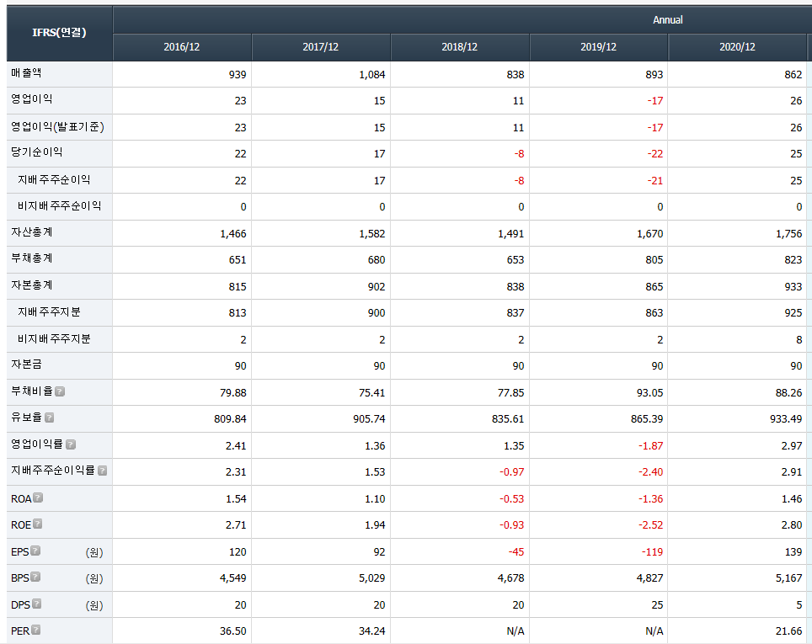
Task: Open the PER help icon
Action: [x=35, y=630]
